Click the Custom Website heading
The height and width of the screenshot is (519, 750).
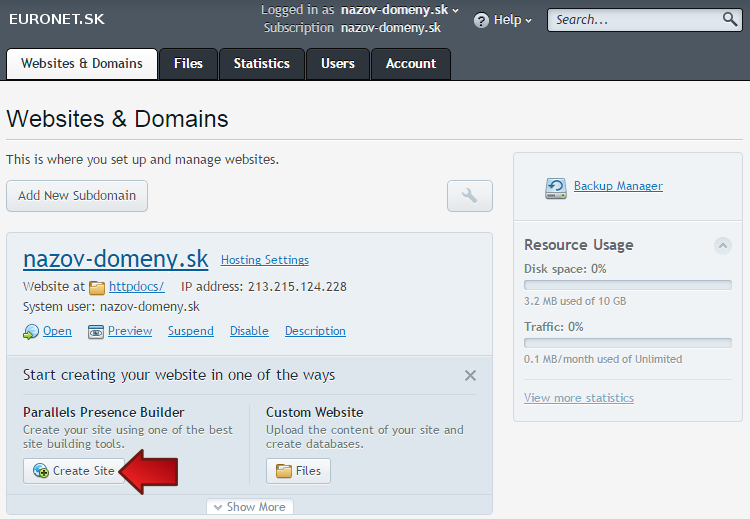pyautogui.click(x=315, y=412)
